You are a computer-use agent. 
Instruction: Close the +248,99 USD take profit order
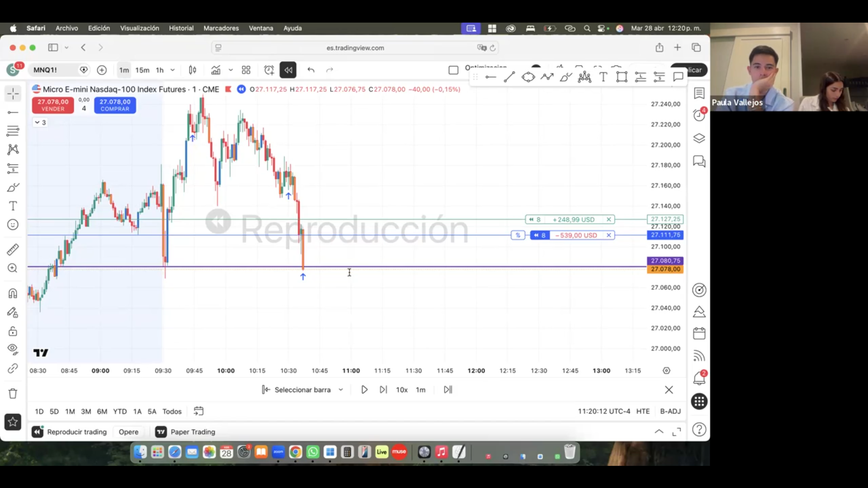609,220
